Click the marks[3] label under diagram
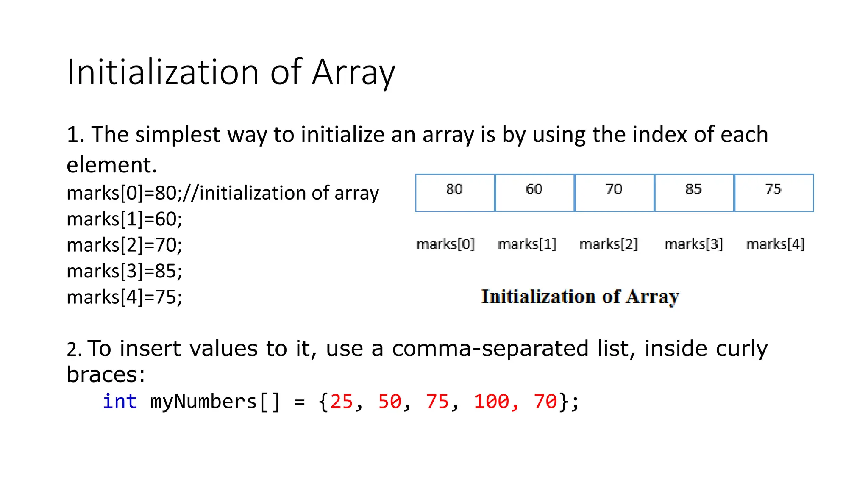The image size is (868, 488). 693,244
